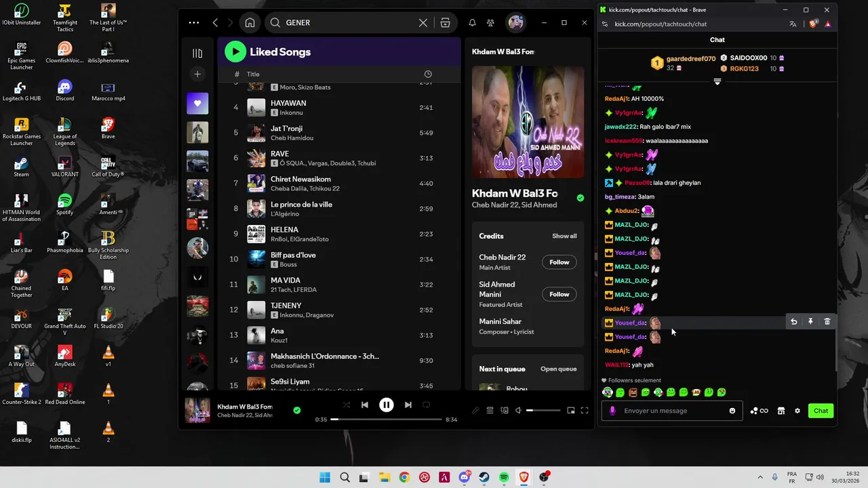Open queue from Next in queue
This screenshot has height=488, width=868.
click(x=558, y=369)
